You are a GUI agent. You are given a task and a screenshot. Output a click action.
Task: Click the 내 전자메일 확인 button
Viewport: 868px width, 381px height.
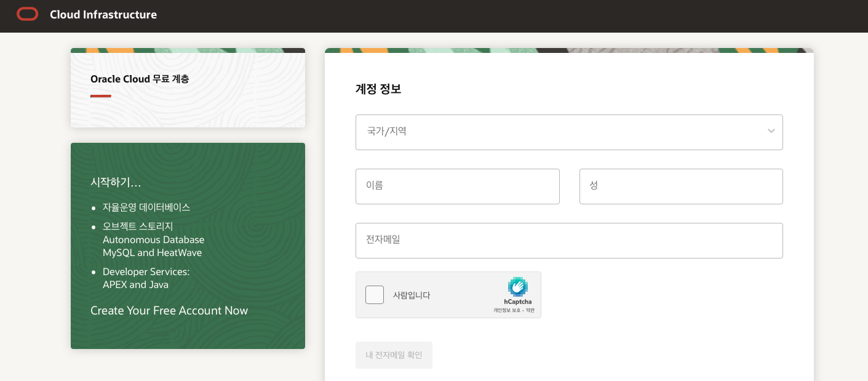coord(394,355)
